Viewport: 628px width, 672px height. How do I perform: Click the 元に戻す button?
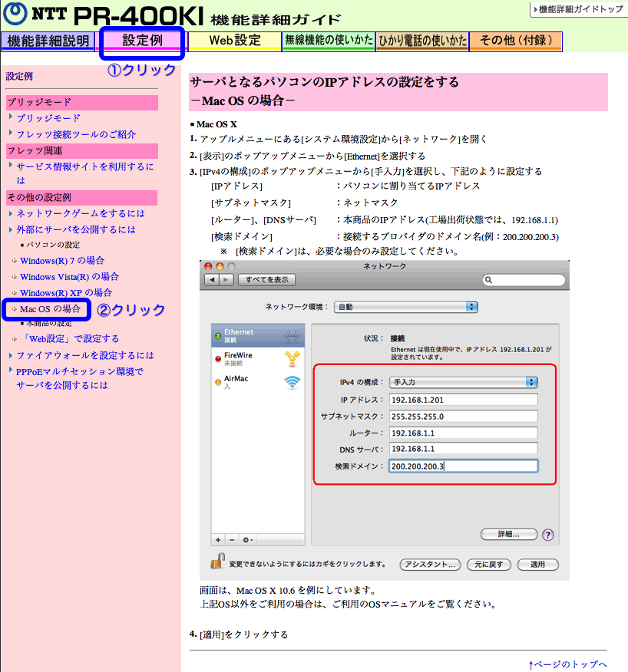click(488, 565)
